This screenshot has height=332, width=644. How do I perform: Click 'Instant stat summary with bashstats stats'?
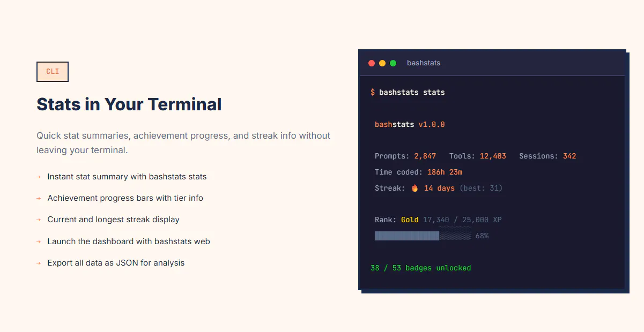[x=127, y=177]
